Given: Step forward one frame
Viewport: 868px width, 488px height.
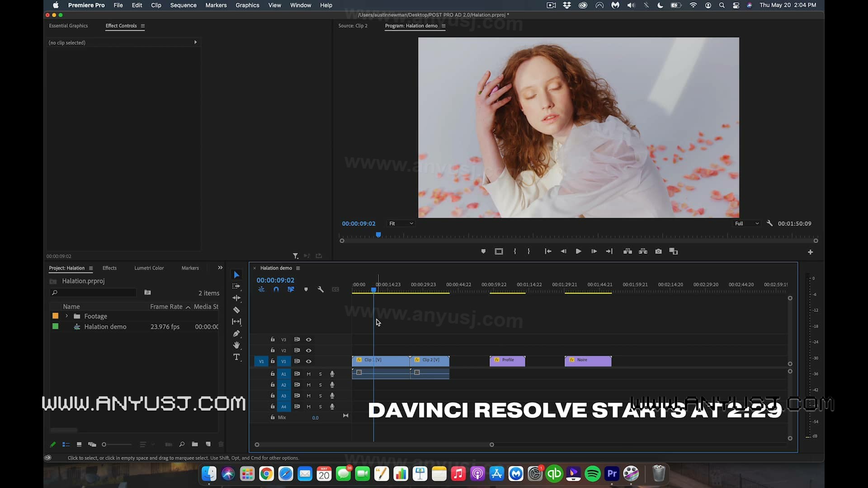Looking at the screenshot, I should (x=594, y=251).
